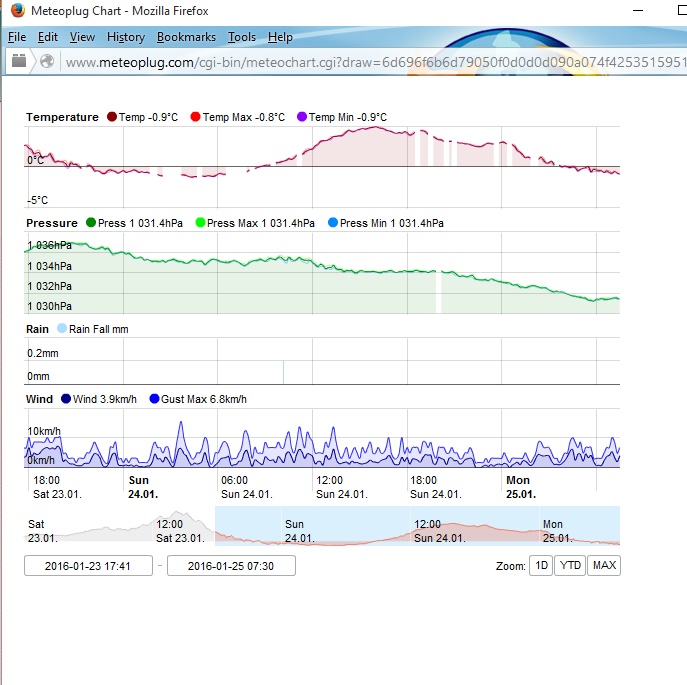Click the start date field 2016-01-23 17:41
The width and height of the screenshot is (687, 685).
point(88,566)
